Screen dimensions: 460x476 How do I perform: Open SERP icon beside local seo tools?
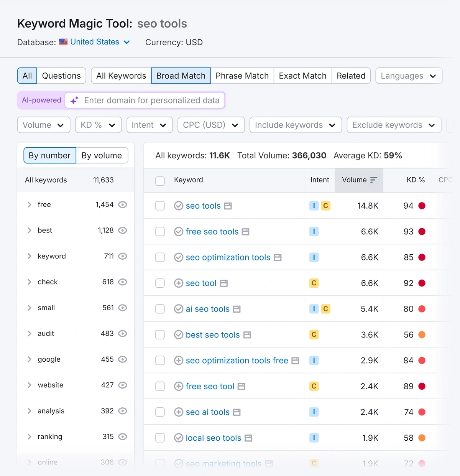tap(248, 438)
